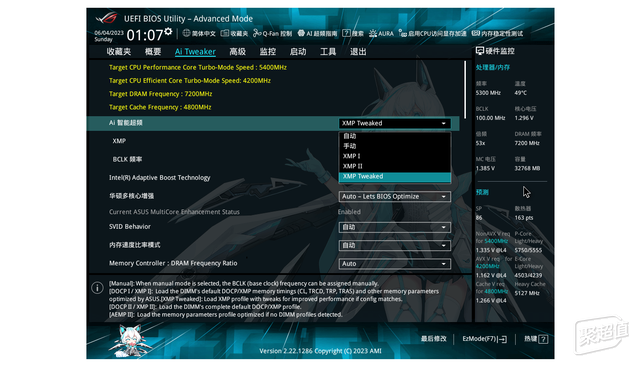
Task: Open the 简体中文 language selector
Action: pos(199,33)
